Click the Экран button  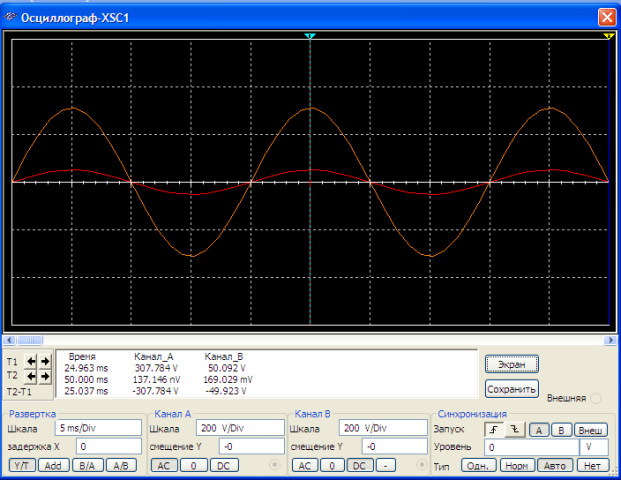tap(512, 364)
